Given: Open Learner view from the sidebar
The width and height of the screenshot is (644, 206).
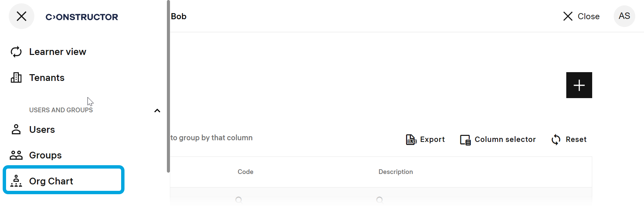Looking at the screenshot, I should coord(58,52).
